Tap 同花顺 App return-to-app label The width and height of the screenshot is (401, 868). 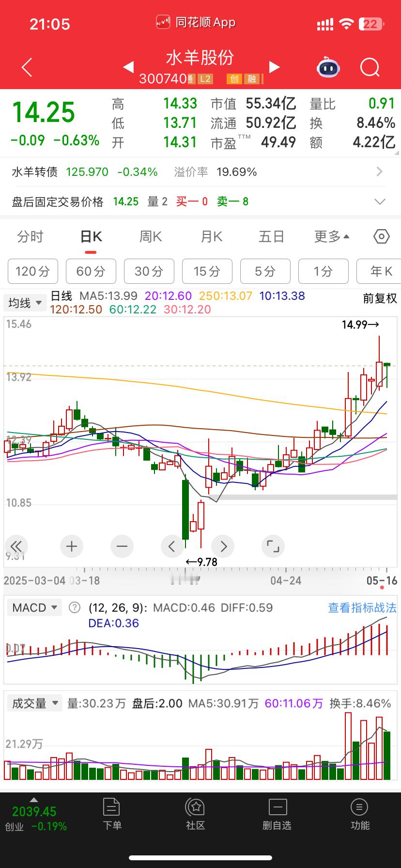point(196,22)
